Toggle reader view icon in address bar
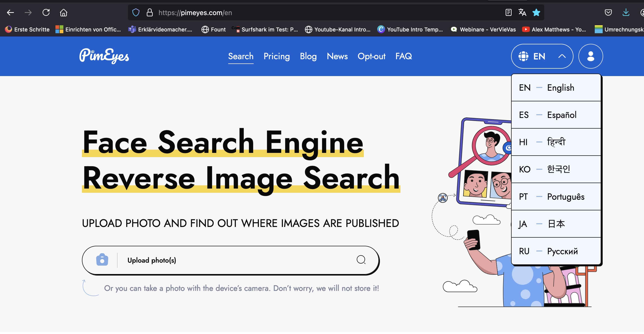 pyautogui.click(x=508, y=12)
